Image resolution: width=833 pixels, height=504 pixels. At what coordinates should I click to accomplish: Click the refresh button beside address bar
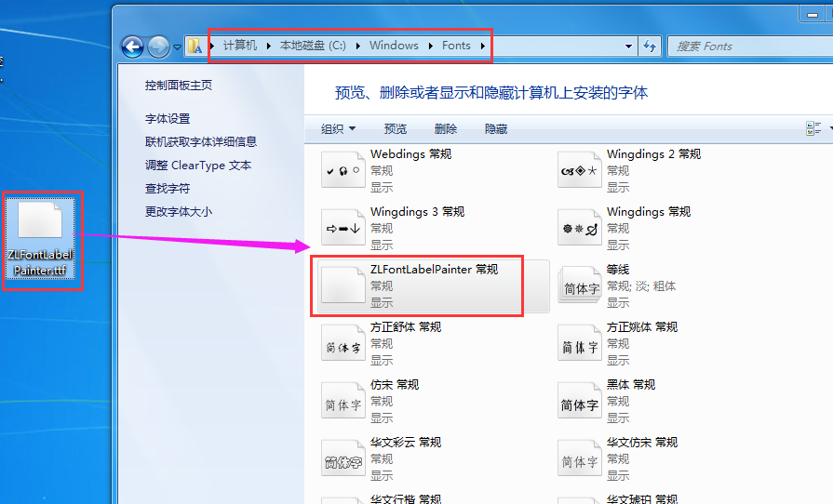point(650,46)
